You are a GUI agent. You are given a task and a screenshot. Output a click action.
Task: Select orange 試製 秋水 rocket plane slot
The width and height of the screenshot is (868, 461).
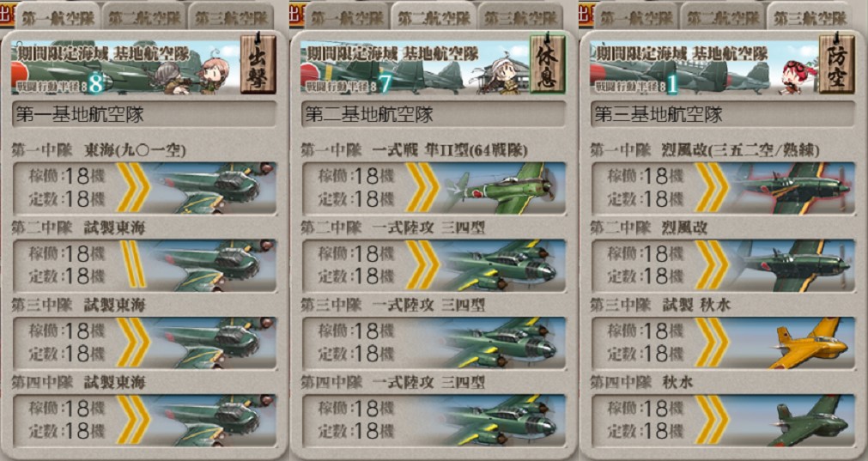(x=723, y=343)
